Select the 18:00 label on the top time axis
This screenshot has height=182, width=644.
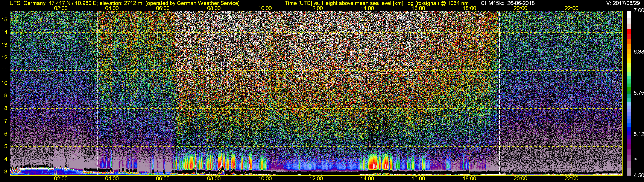469,8
